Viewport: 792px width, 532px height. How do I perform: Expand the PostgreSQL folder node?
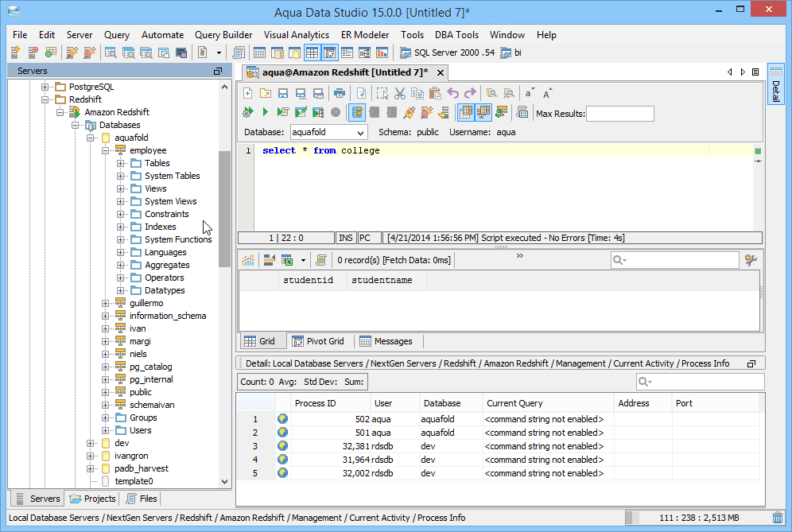[45, 87]
